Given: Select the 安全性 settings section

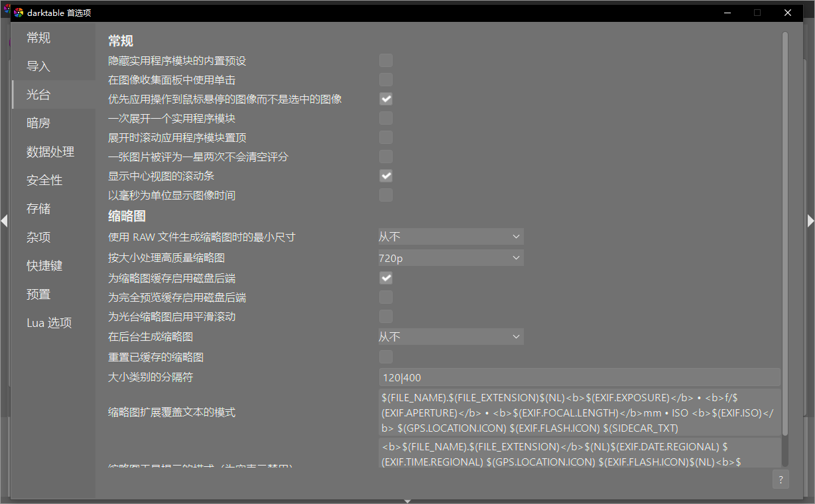Looking at the screenshot, I should point(42,180).
